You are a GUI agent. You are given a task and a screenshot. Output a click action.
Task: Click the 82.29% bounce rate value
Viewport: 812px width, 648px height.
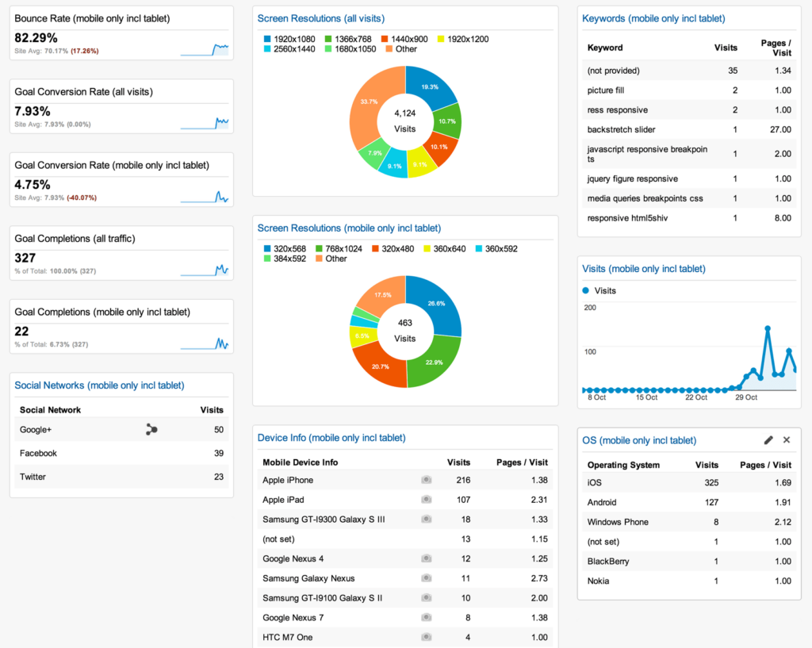click(x=36, y=38)
